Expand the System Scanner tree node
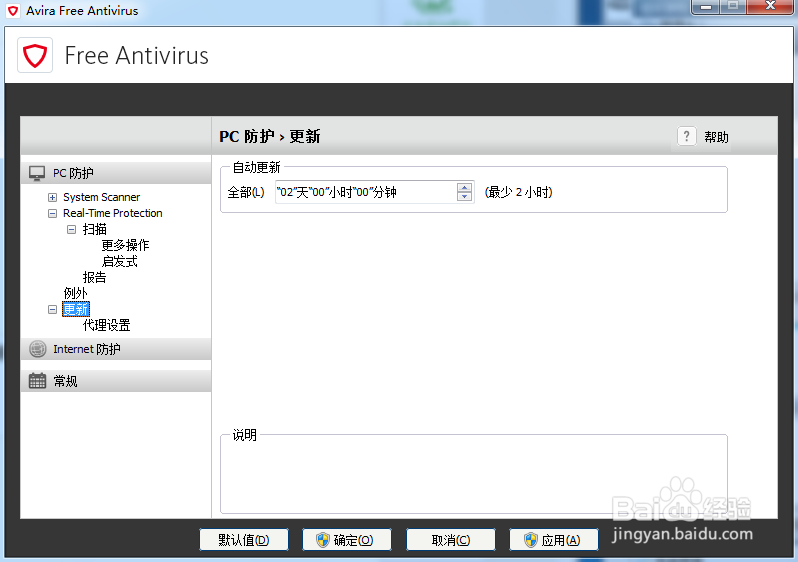This screenshot has height=562, width=798. (52, 198)
